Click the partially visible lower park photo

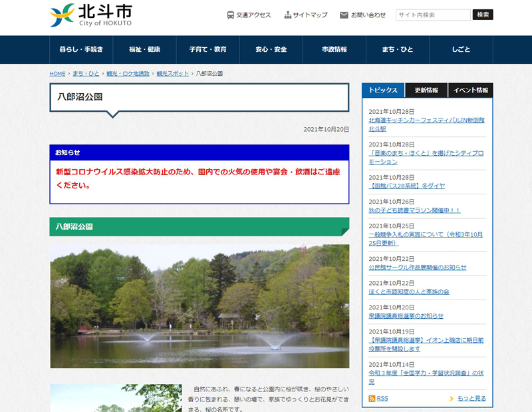pos(116,398)
